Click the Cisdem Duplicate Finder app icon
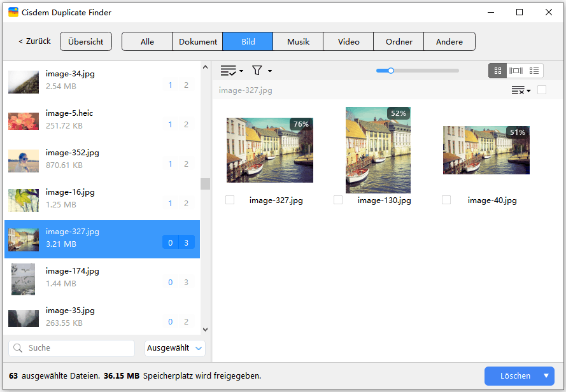Viewport: 566px width, 392px height. (x=13, y=12)
